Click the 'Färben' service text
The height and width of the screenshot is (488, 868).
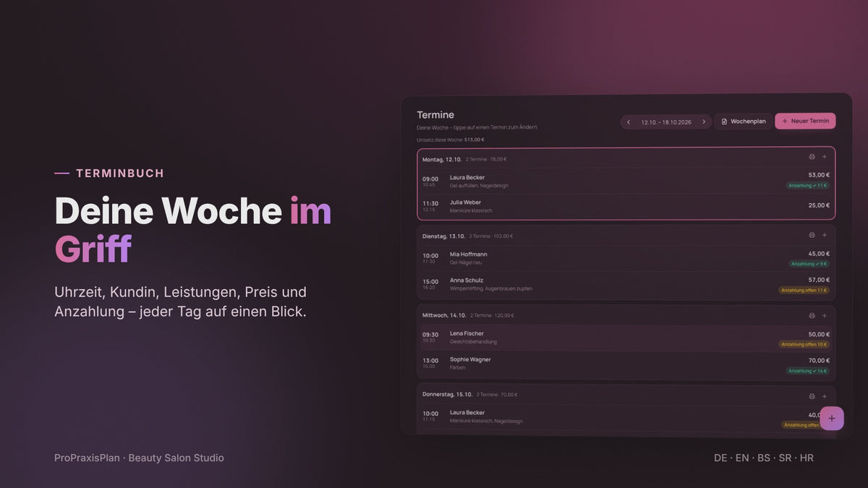[x=458, y=368]
